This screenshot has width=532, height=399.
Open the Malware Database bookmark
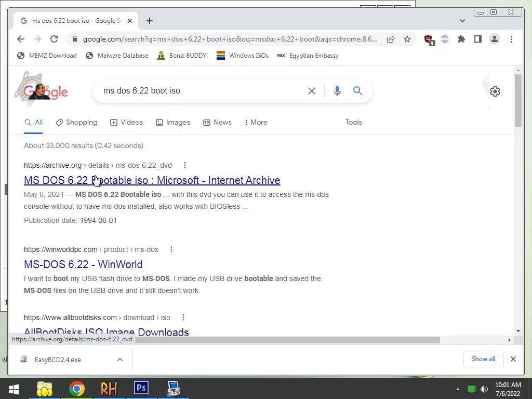(117, 55)
